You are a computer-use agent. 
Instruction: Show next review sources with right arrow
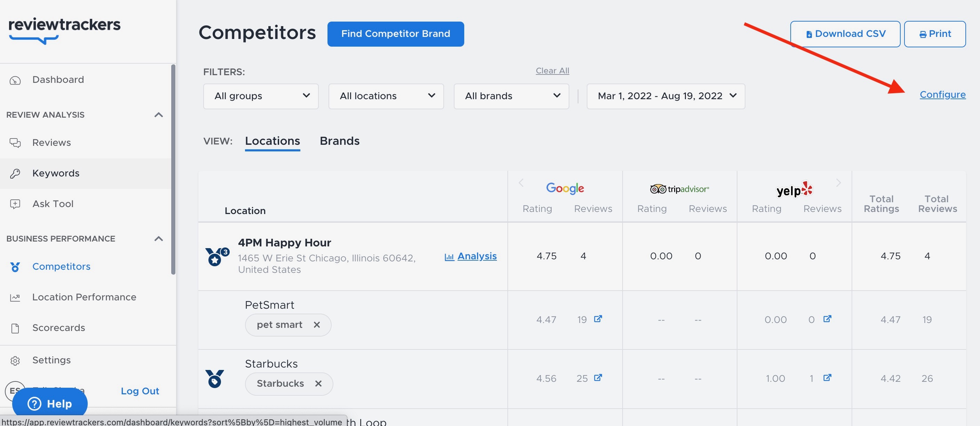point(838,183)
